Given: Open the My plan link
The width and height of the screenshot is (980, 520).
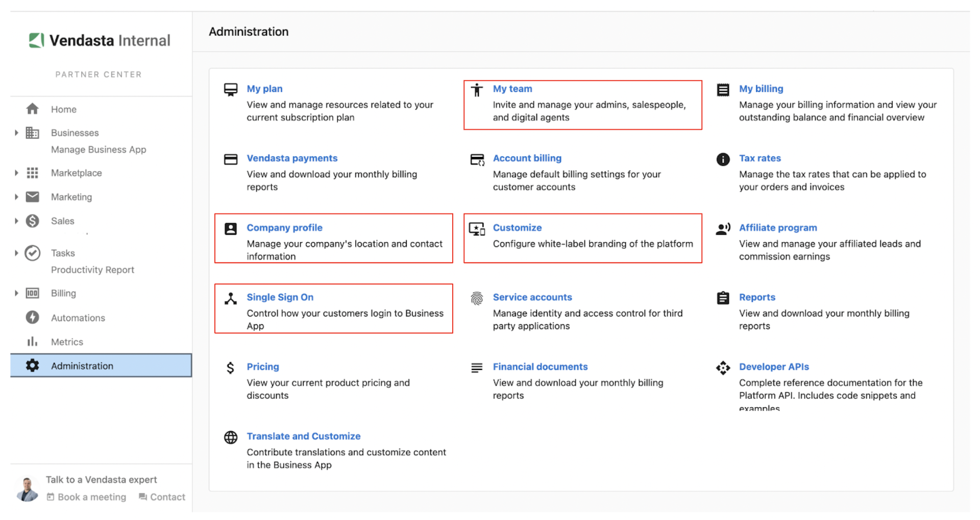Looking at the screenshot, I should click(264, 88).
